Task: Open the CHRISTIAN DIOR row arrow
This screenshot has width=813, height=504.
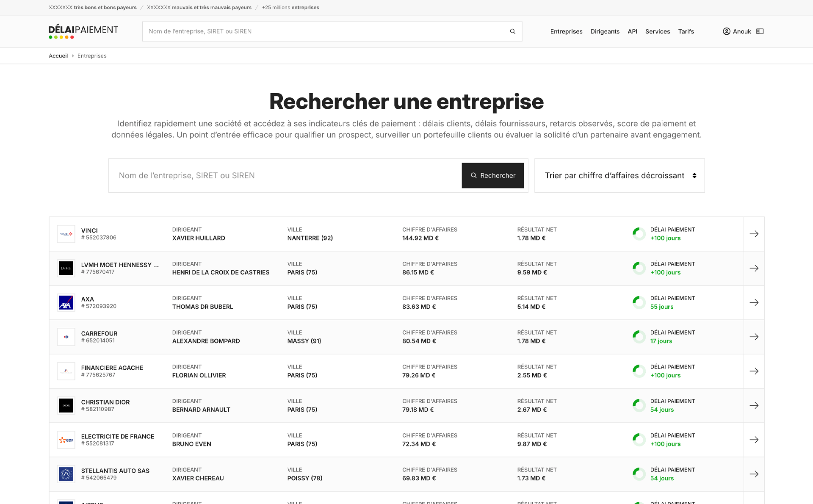Action: 754,405
